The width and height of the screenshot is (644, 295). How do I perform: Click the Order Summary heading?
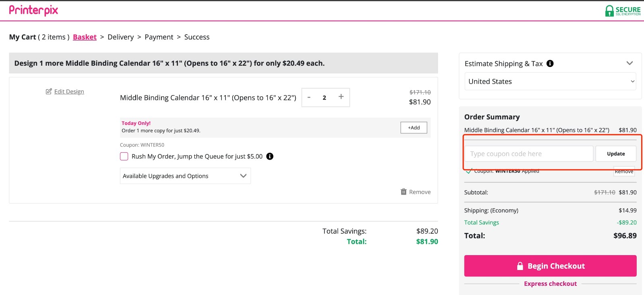[492, 117]
